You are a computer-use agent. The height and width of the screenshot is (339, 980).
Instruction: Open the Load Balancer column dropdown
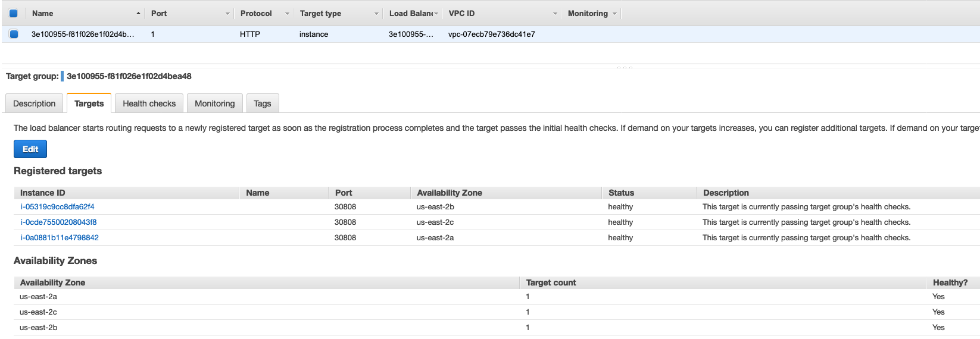[436, 13]
